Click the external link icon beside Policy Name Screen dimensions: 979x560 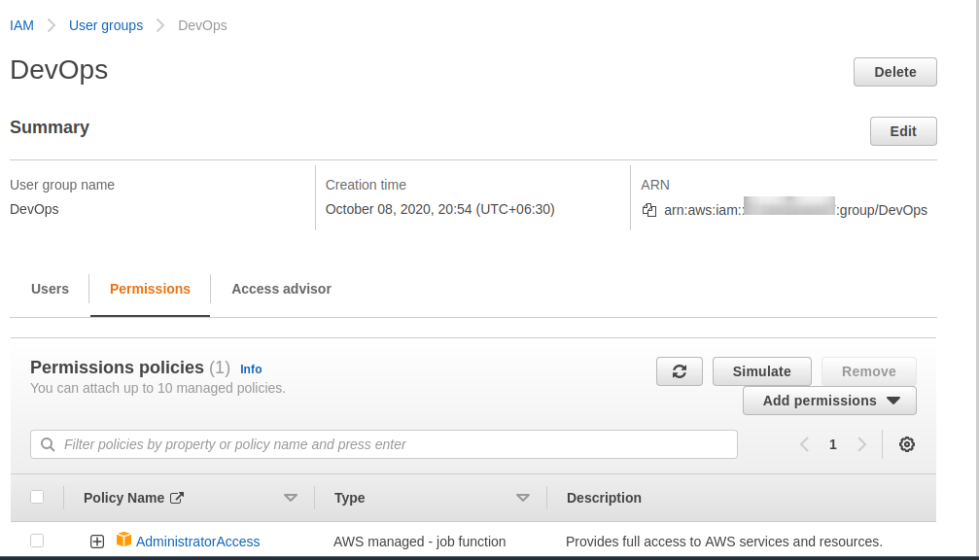pyautogui.click(x=177, y=498)
